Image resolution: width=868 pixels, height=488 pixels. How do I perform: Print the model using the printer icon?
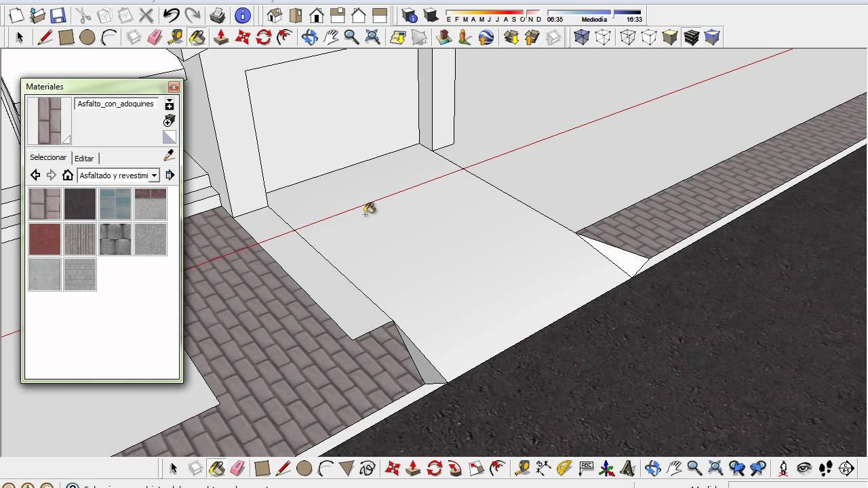[218, 15]
